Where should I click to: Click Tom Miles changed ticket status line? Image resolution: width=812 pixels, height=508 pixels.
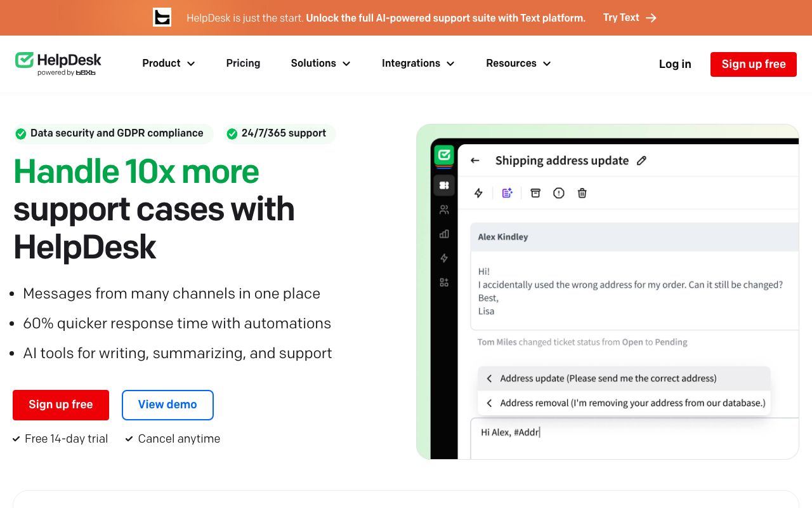pyautogui.click(x=582, y=342)
